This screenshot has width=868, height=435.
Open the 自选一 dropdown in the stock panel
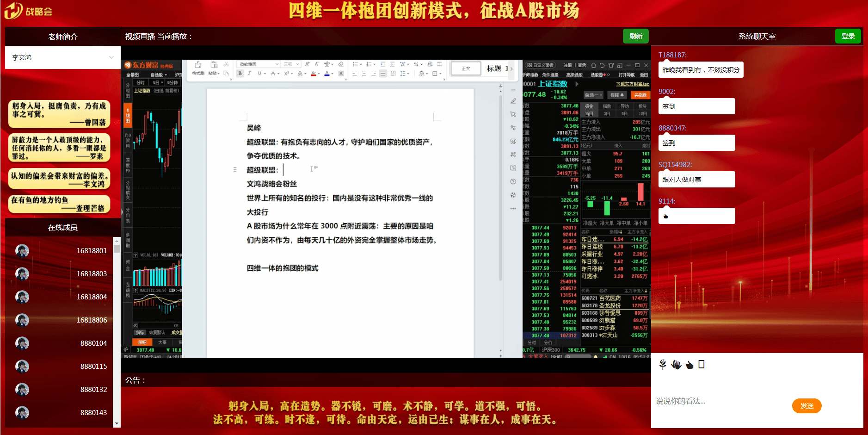tap(593, 94)
